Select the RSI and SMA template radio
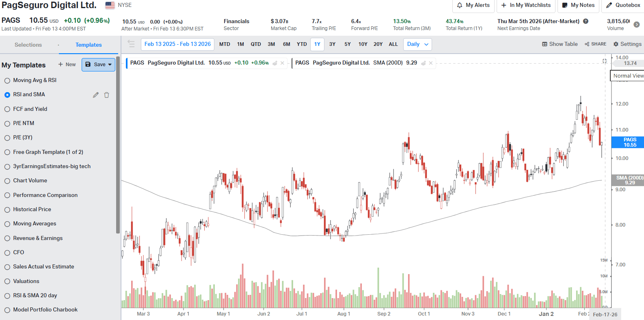The image size is (644, 320). [7, 95]
